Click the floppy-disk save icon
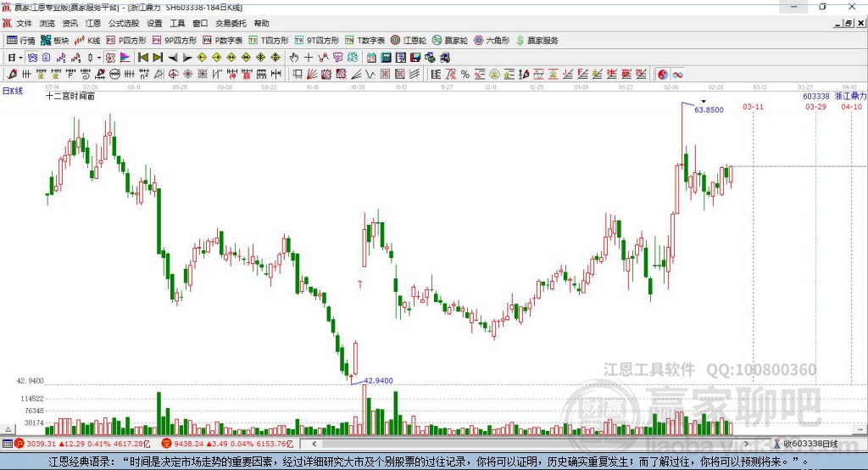Viewport: 868px width, 470px height. [x=415, y=58]
